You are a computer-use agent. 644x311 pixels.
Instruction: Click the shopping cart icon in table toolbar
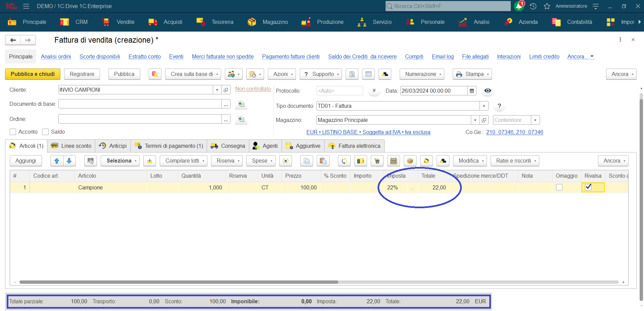point(377,161)
